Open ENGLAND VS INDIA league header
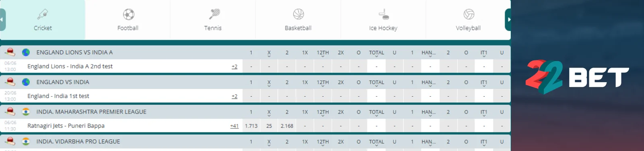 (63, 82)
